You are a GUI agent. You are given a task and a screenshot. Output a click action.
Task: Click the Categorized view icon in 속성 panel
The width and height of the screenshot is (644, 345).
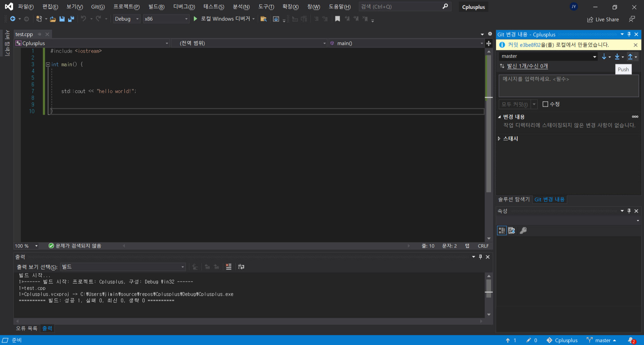502,230
